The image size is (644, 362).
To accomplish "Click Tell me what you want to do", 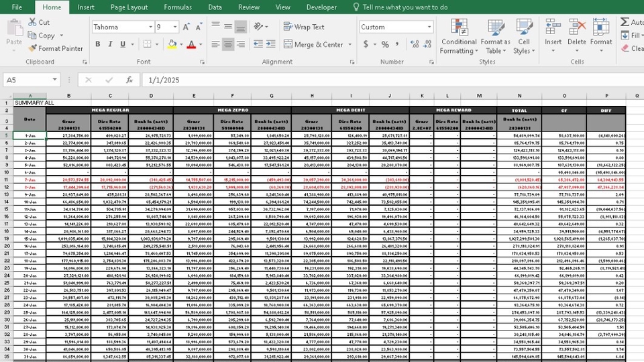I will (400, 7).
